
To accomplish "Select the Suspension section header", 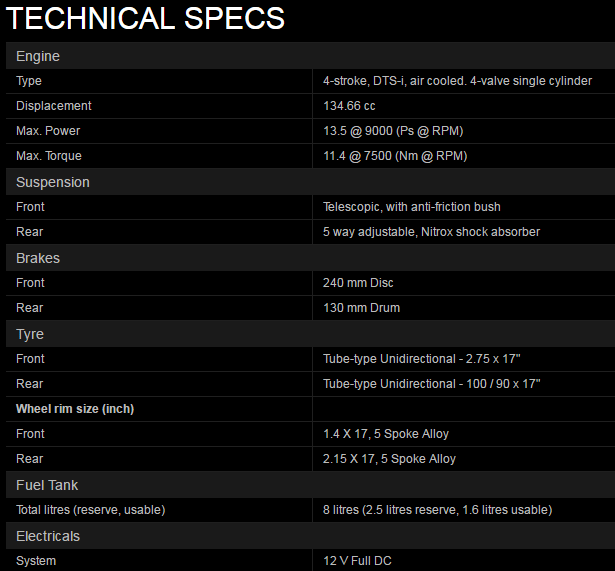I will 53,182.
